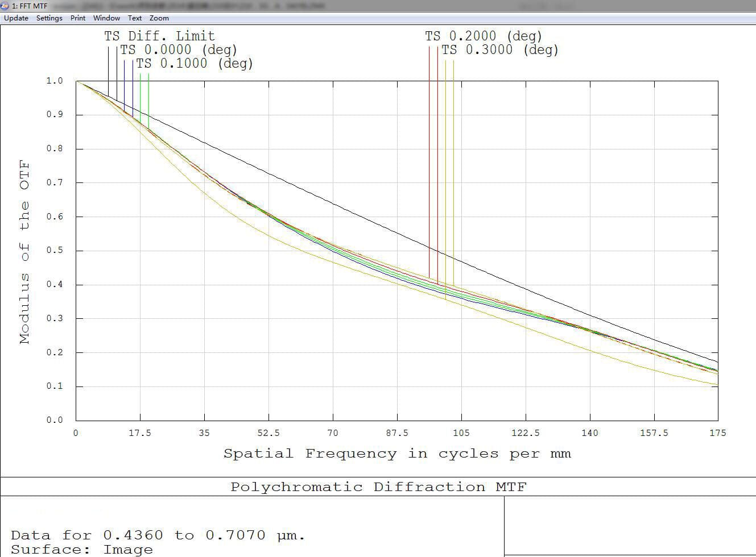Click the TS Diff. Limit legend label
Image resolution: width=756 pixels, height=557 pixels.
click(x=159, y=36)
